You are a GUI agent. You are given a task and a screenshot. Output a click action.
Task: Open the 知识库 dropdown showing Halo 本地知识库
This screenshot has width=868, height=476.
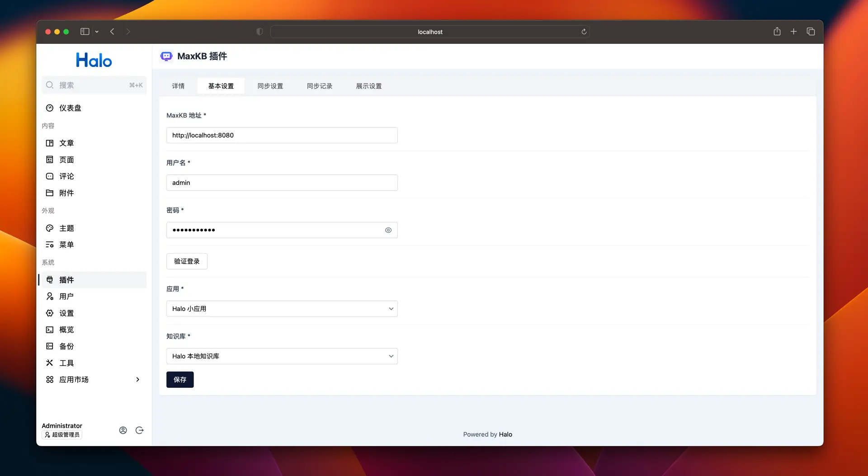[x=282, y=356]
